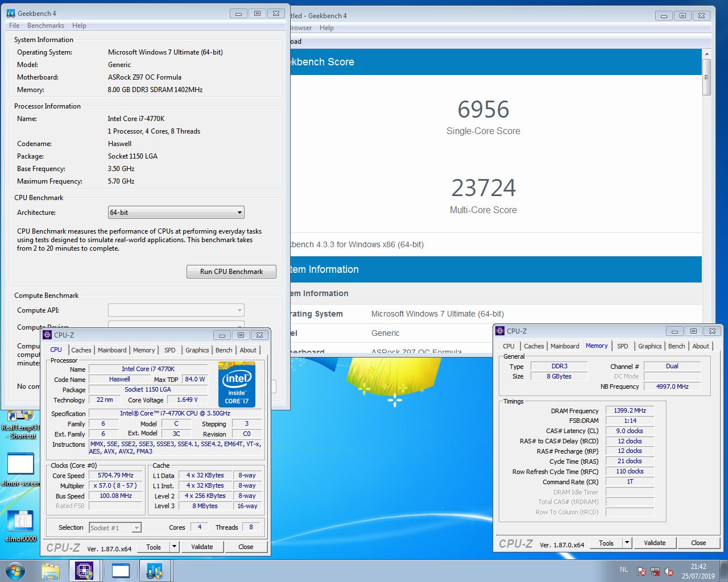The image size is (728, 582).
Task: Open Bench tab in right CPU-Z
Action: pos(676,346)
